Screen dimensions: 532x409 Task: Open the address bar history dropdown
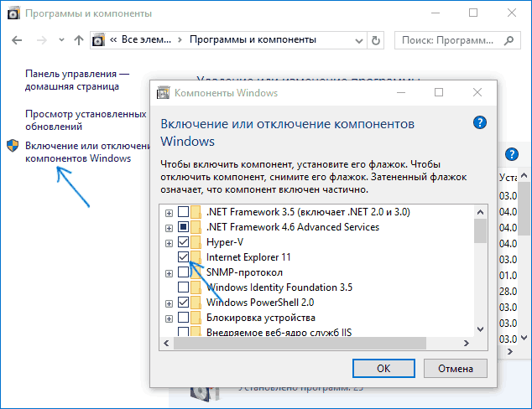[x=358, y=41]
